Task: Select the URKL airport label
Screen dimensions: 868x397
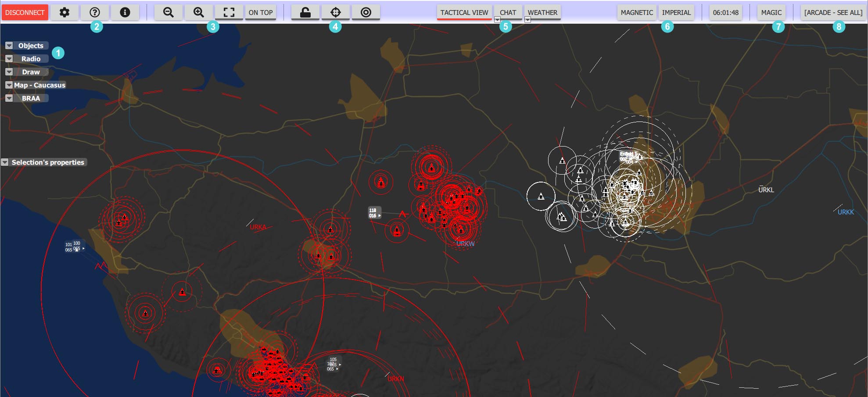Action: [x=766, y=190]
